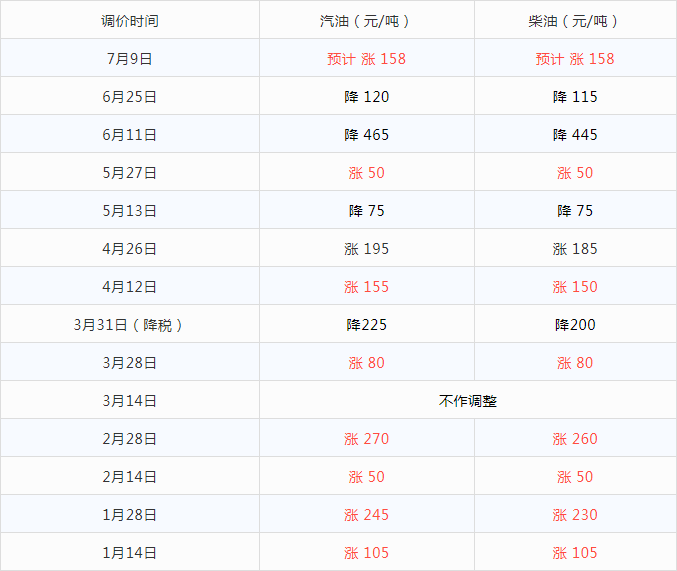Image resolution: width=677 pixels, height=571 pixels.
Task: Click gasoline 涨 105 in 1月14日 row
Action: 366,553
